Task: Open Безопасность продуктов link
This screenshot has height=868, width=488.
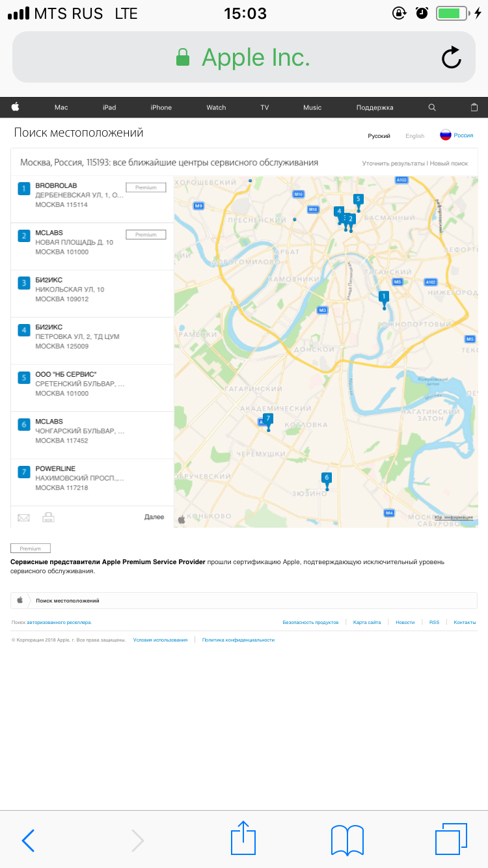Action: (310, 622)
